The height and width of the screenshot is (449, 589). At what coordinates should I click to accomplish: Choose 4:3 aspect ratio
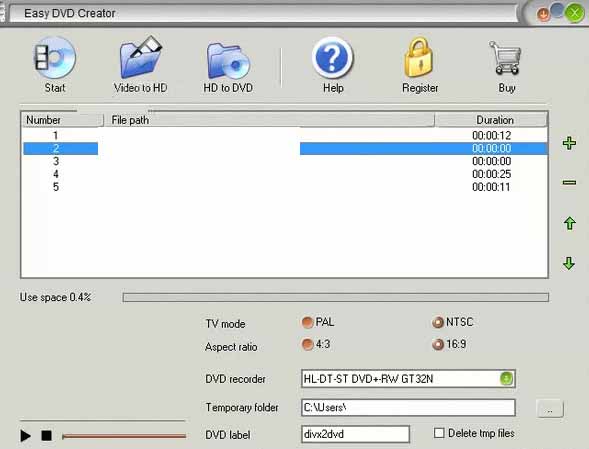(x=307, y=344)
